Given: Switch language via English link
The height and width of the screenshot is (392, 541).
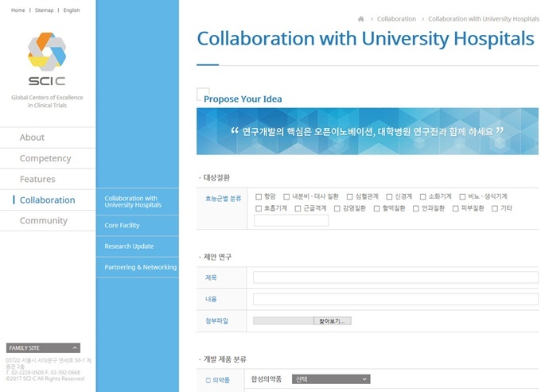Looking at the screenshot, I should tap(71, 10).
